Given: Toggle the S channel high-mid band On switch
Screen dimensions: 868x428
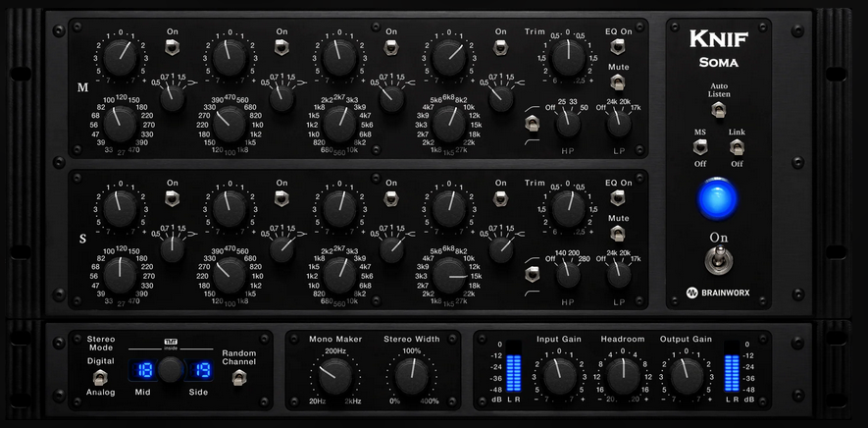Looking at the screenshot, I should coord(391,198).
